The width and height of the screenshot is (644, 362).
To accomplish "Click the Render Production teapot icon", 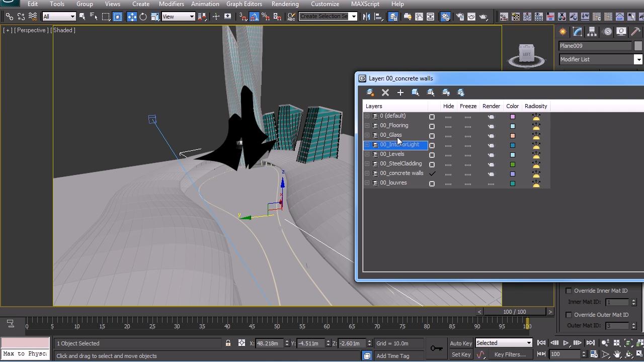I will (x=484, y=17).
